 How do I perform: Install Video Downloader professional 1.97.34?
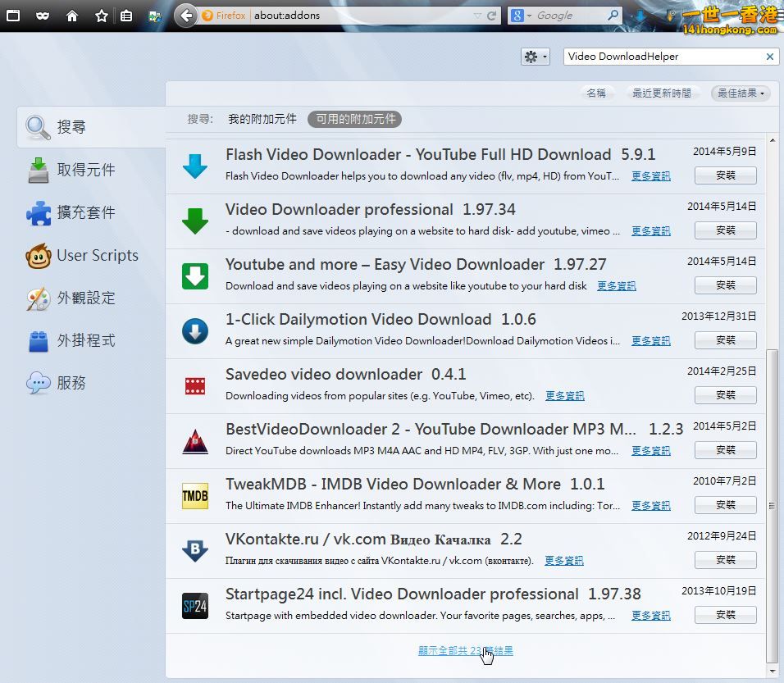[726, 230]
